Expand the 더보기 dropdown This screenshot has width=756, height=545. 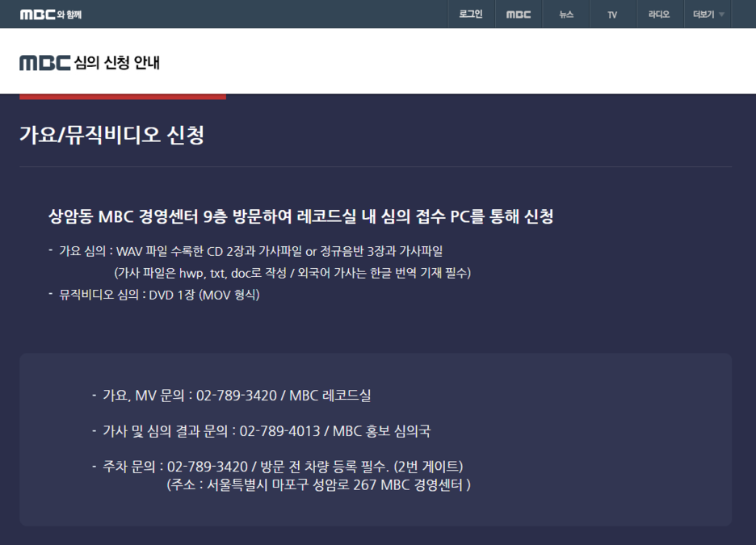coord(708,14)
